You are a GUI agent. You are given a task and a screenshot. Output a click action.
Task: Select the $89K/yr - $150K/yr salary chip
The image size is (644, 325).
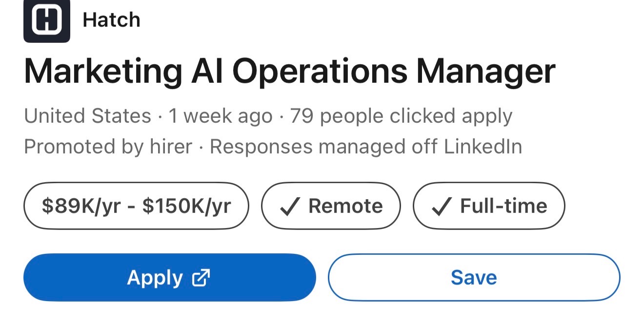[136, 206]
